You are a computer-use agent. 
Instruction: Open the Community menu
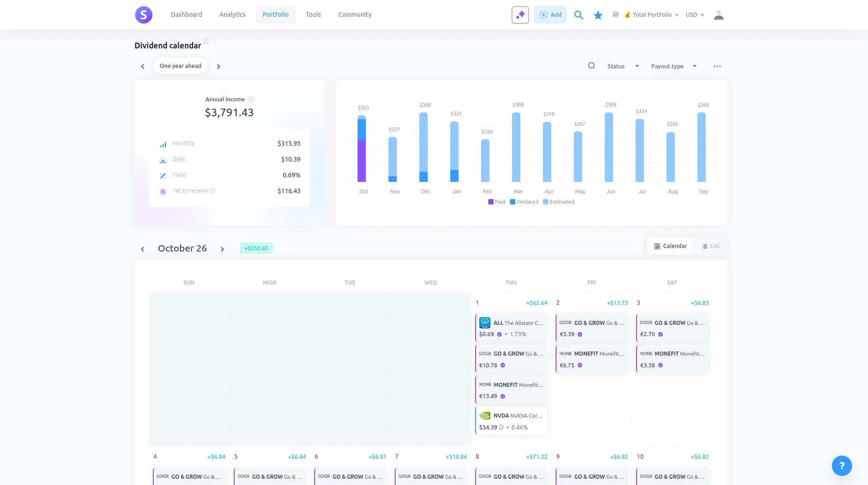pos(355,15)
